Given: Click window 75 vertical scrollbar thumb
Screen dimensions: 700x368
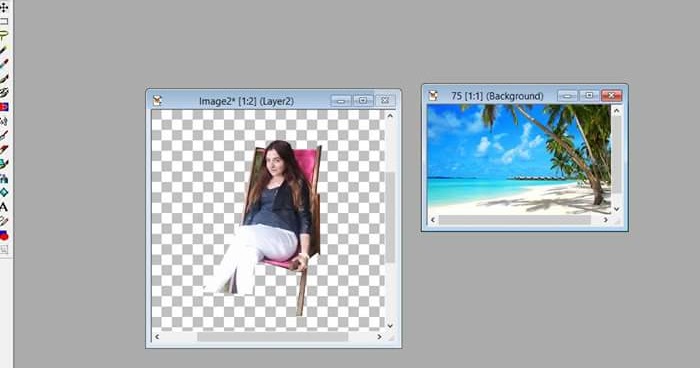Looking at the screenshot, I should pyautogui.click(x=617, y=155).
